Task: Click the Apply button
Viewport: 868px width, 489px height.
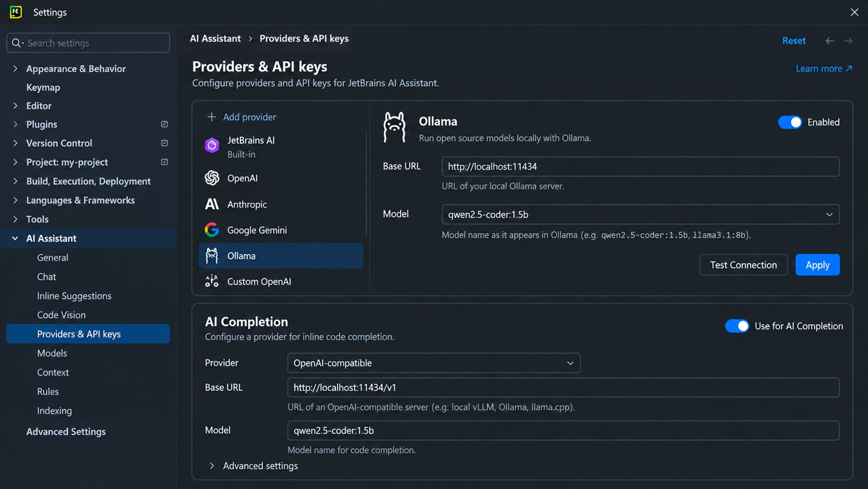Action: tap(817, 265)
